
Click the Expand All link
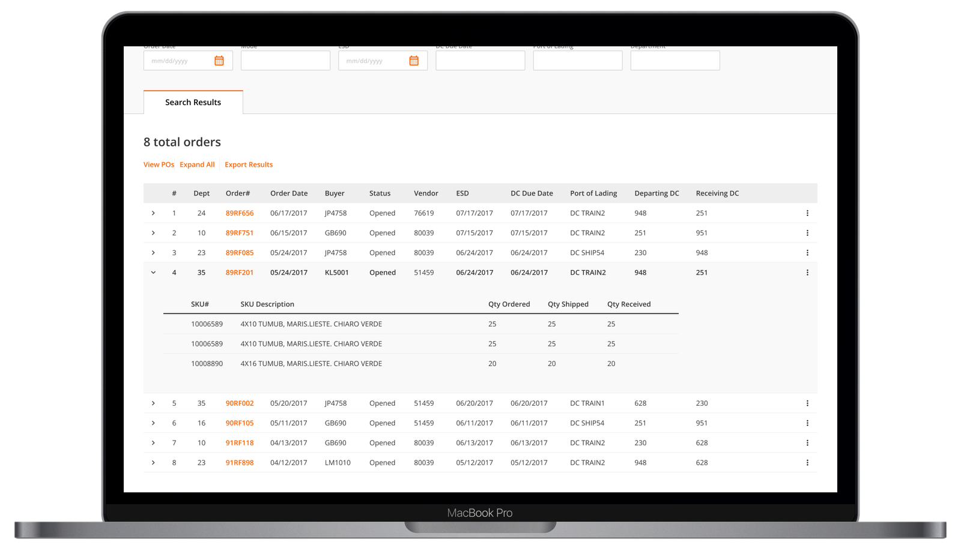coord(197,164)
